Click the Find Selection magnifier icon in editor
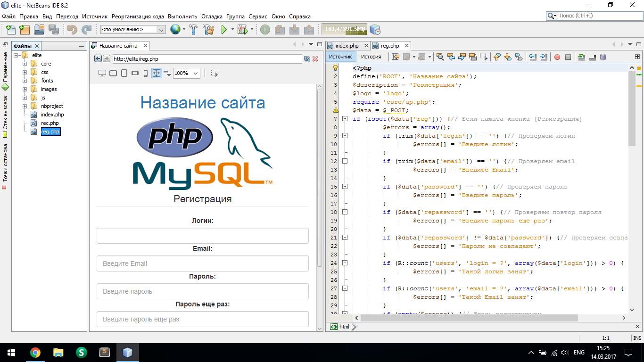This screenshot has height=362, width=644. (x=440, y=57)
